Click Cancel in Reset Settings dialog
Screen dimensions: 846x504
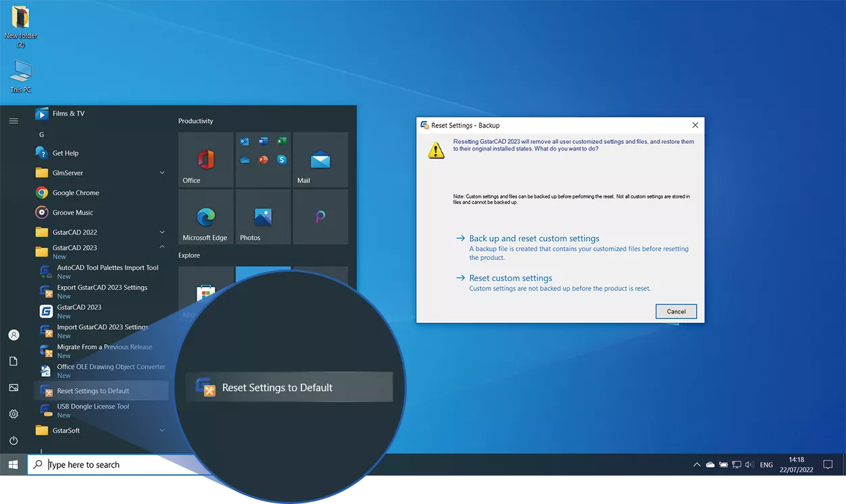point(676,311)
